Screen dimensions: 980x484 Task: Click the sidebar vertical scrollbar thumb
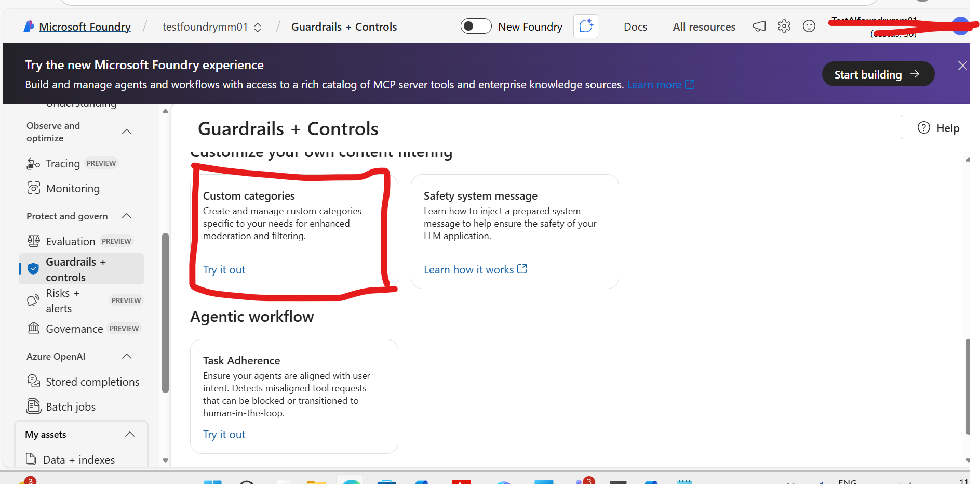pos(165,313)
